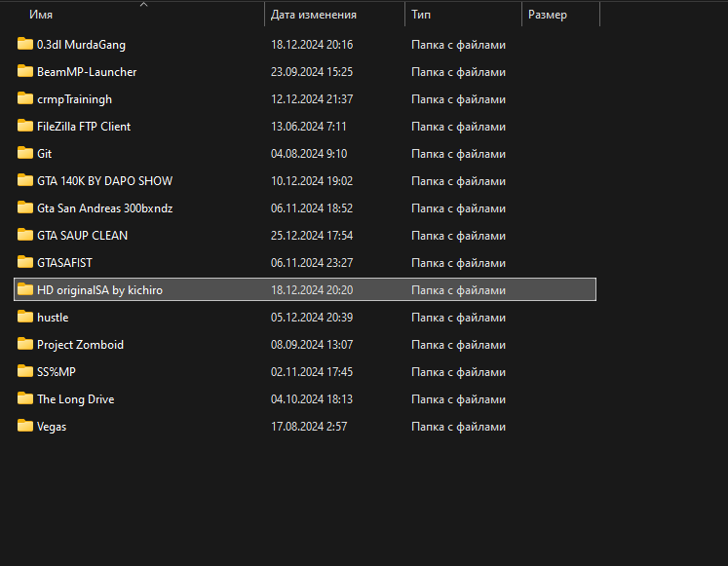The height and width of the screenshot is (566, 728).
Task: Click the Размер column header
Action: [x=547, y=16]
